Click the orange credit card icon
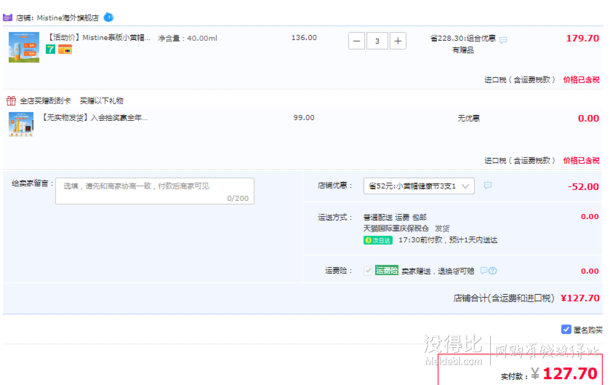 coord(65,49)
